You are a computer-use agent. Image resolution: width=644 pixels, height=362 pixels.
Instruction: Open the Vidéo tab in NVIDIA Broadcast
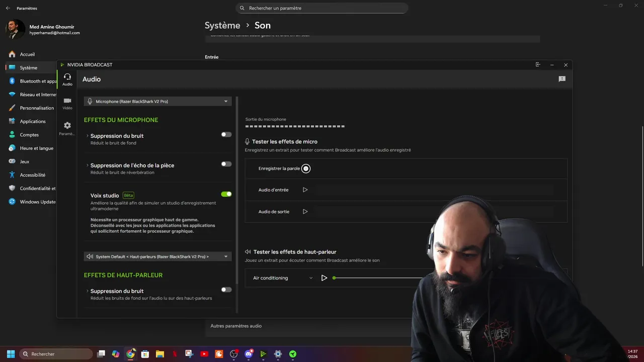[x=67, y=104]
